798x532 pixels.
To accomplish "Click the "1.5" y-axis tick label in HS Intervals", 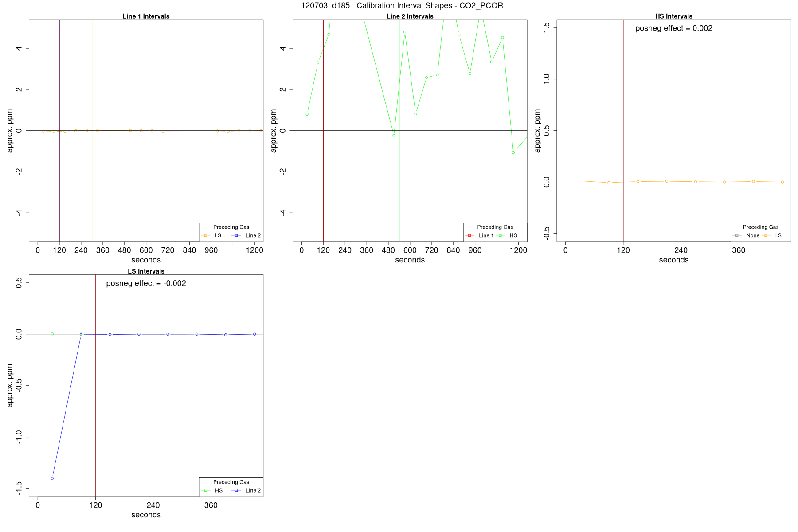I will point(546,27).
